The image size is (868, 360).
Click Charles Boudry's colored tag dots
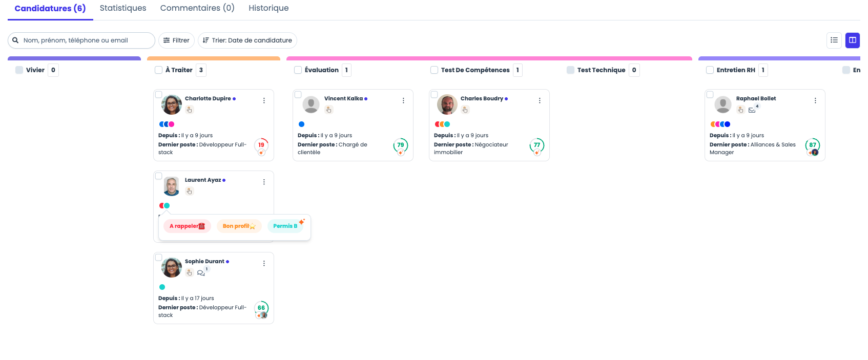tap(443, 124)
